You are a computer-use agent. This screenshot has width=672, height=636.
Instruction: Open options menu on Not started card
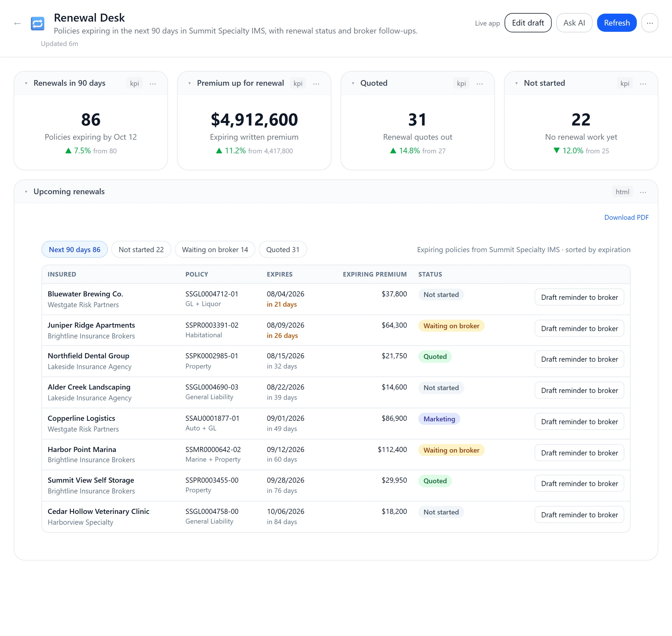click(643, 83)
